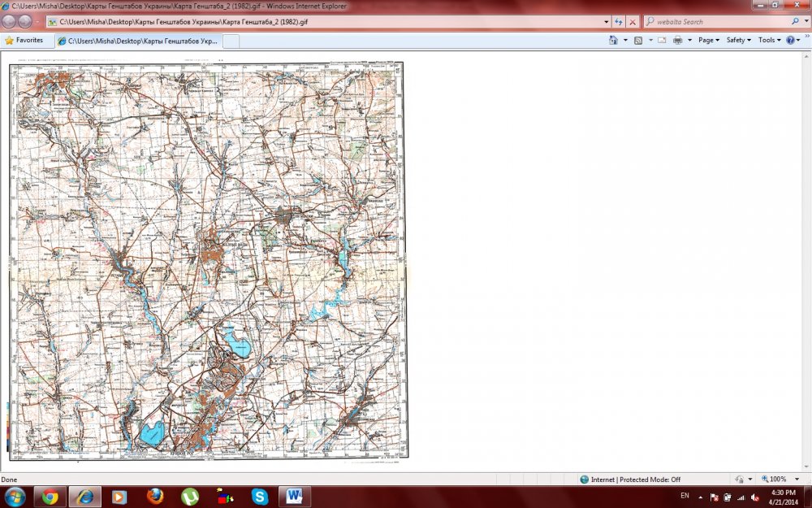Click the Stop loading icon
This screenshot has height=508, width=812.
click(633, 22)
